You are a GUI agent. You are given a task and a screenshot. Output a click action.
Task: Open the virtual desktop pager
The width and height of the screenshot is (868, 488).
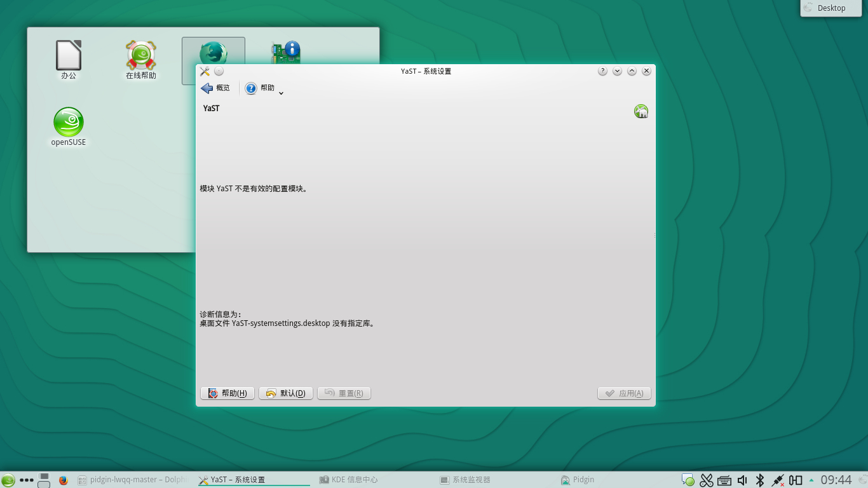(x=44, y=480)
